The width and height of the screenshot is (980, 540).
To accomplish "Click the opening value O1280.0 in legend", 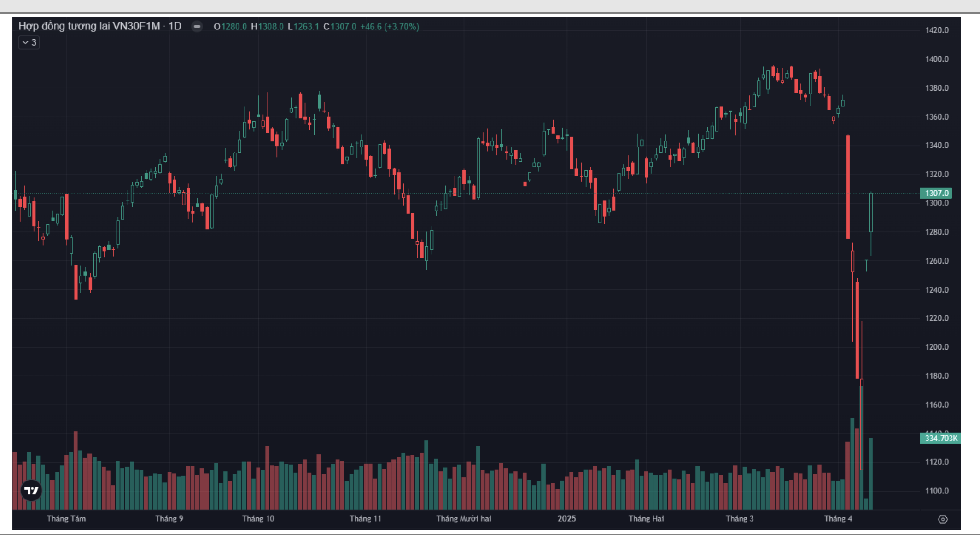I will pyautogui.click(x=230, y=27).
